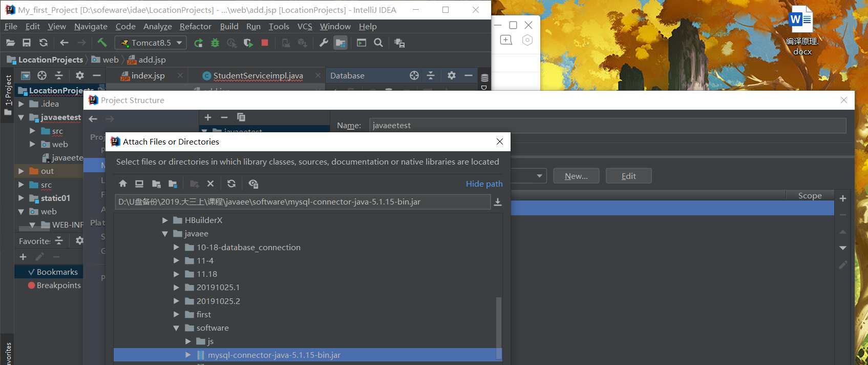Screen dimensions: 868x365
Task: Click the Build Project hammer icon
Action: click(x=102, y=43)
